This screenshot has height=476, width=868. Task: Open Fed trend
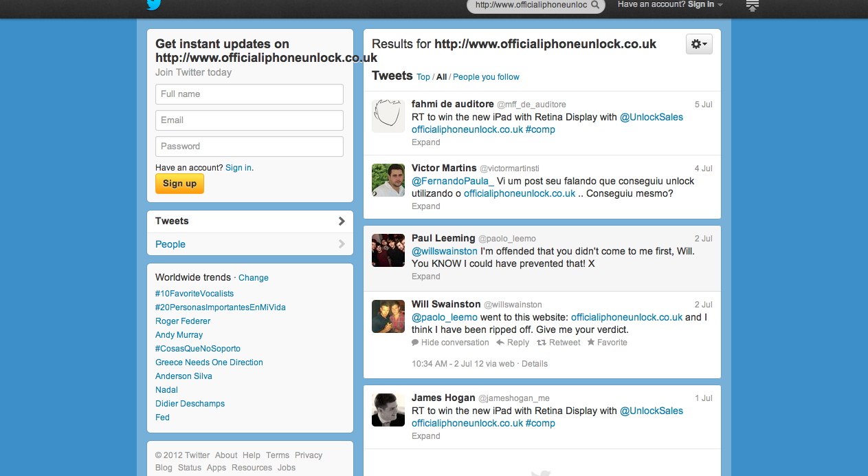[162, 418]
